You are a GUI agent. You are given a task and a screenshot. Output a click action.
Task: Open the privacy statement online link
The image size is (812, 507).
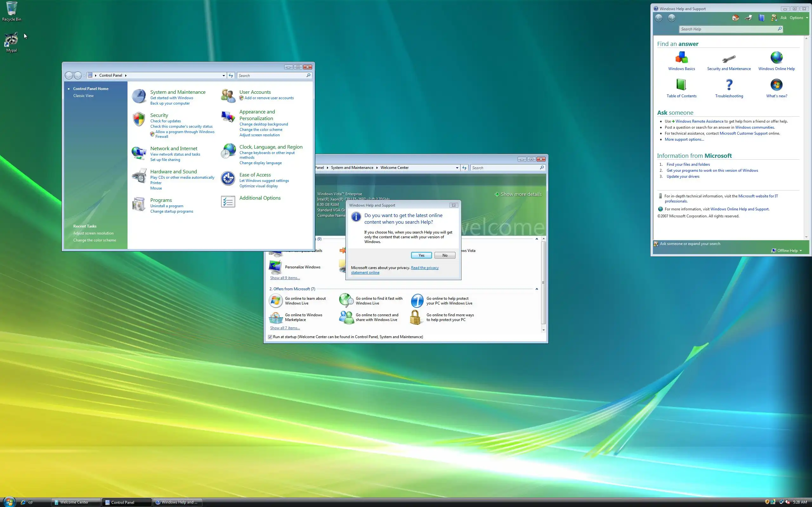(x=424, y=267)
